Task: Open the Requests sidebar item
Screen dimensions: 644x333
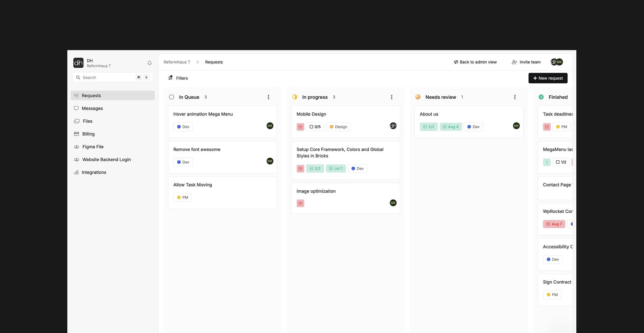Action: pos(113,95)
